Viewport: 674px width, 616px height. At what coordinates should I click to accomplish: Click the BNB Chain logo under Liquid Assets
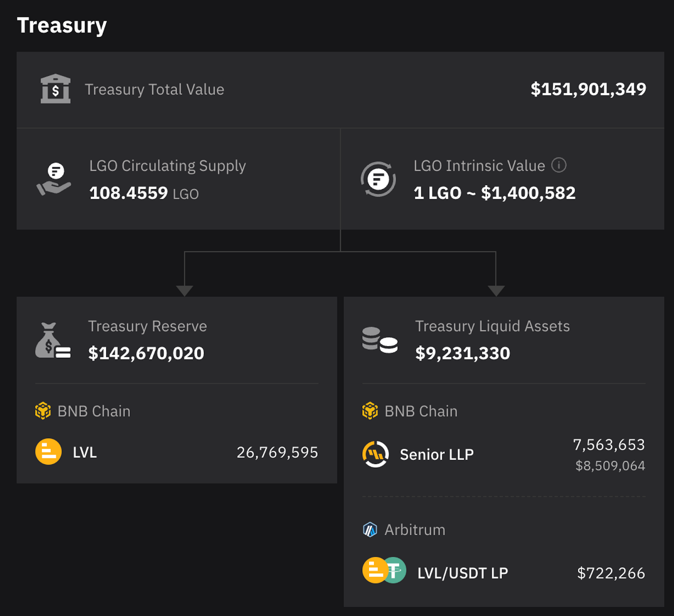tap(370, 411)
